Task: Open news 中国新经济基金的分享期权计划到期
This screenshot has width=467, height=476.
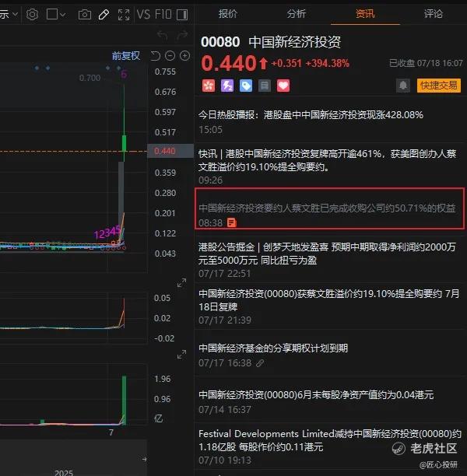Action: 273,348
